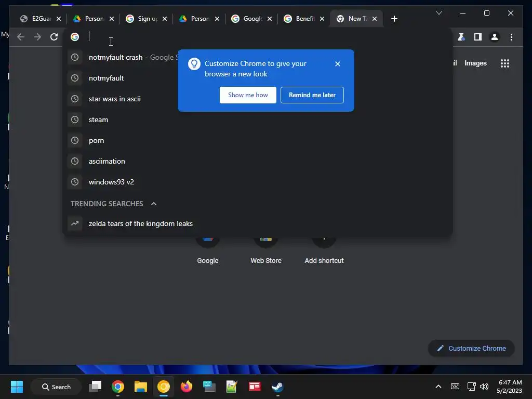The height and width of the screenshot is (399, 532).
Task: Close the Benefit tab
Action: point(322,19)
